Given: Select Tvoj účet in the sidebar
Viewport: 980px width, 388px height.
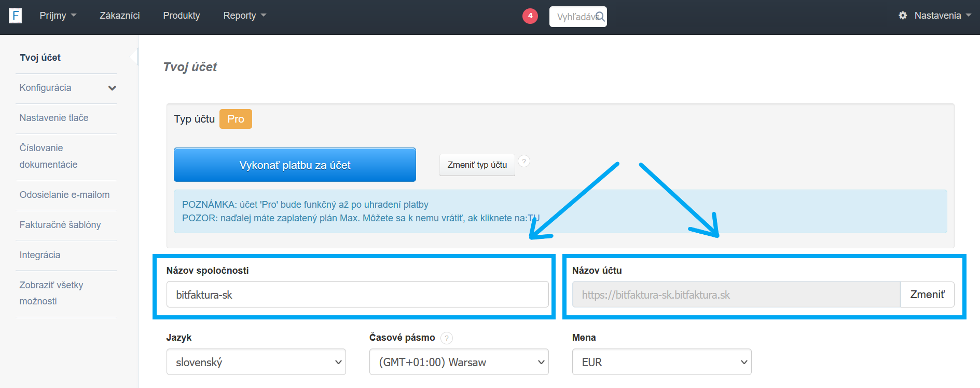Looking at the screenshot, I should pos(40,58).
